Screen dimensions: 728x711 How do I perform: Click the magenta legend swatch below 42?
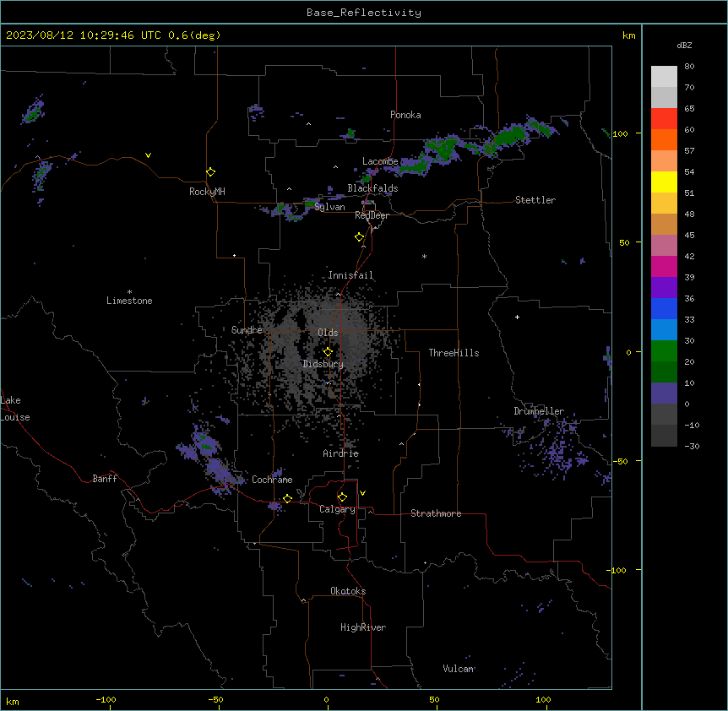(664, 266)
